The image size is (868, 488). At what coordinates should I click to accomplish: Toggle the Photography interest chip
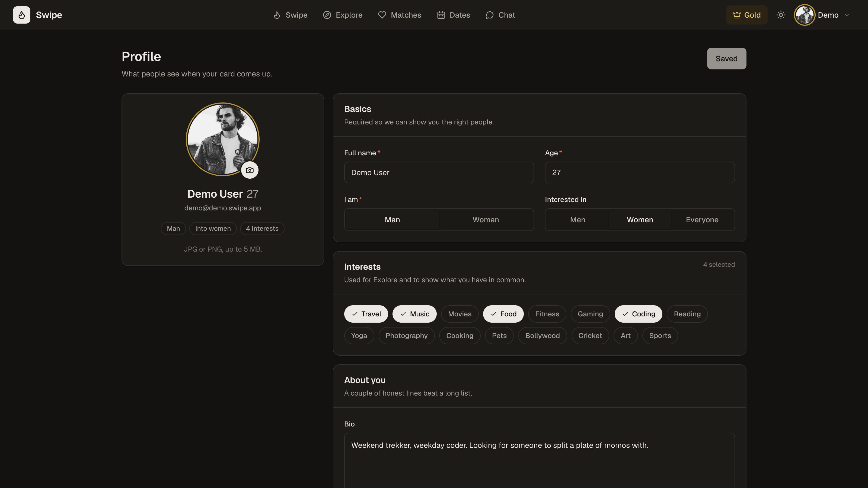click(406, 336)
